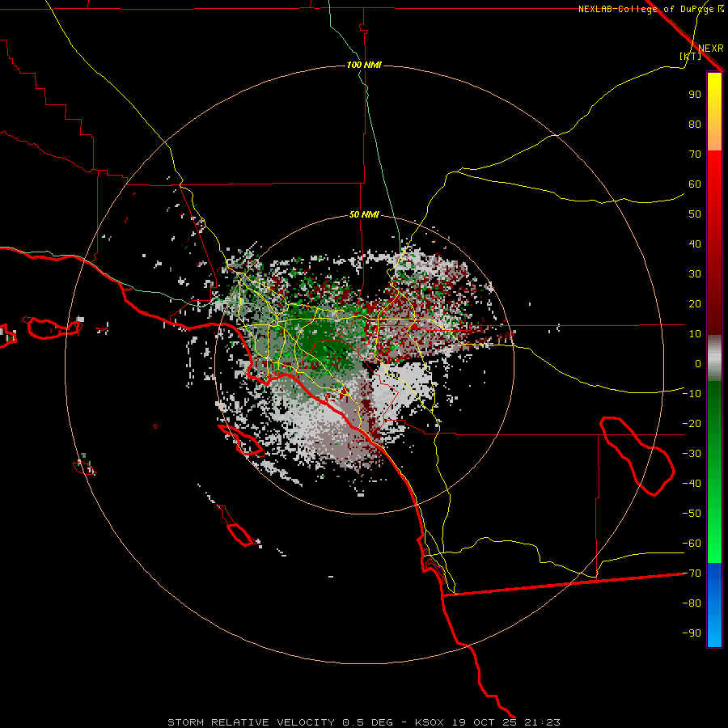Select the 10 value on velocity scale
Viewport: 728px width, 728px height.
pyautogui.click(x=695, y=334)
